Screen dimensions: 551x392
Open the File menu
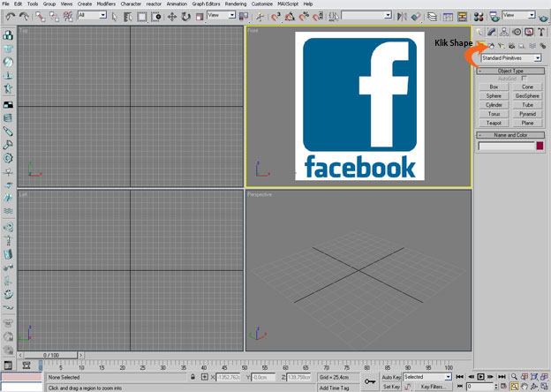coord(5,4)
